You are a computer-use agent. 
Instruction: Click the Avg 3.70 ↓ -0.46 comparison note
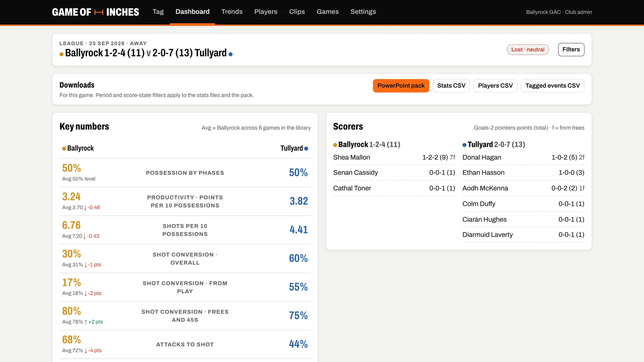tap(81, 208)
